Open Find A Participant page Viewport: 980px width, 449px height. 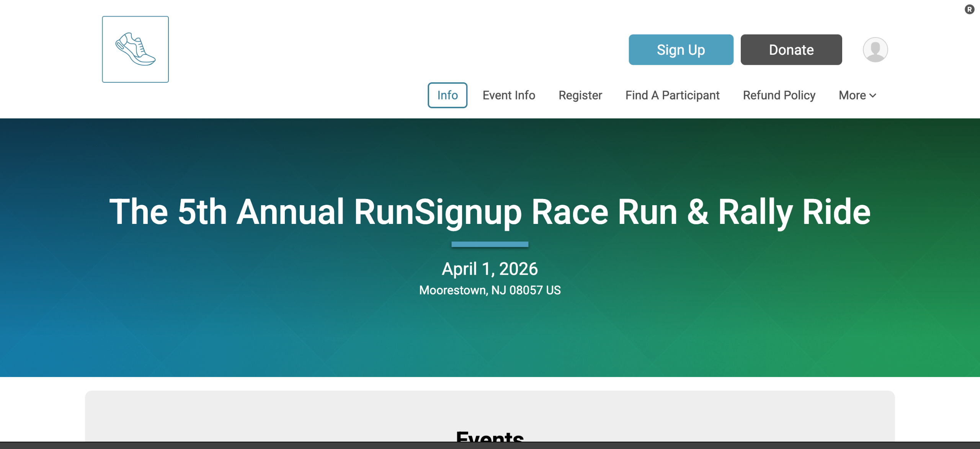(x=672, y=95)
